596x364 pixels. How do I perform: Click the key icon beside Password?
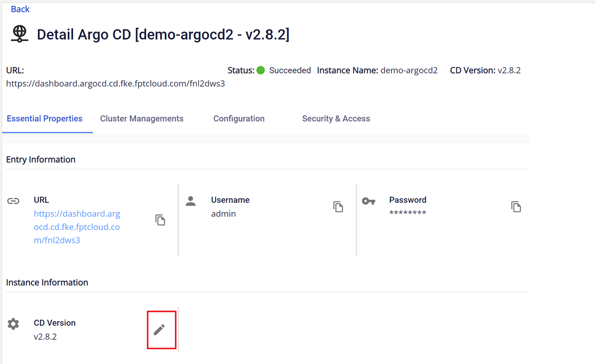[x=368, y=201]
